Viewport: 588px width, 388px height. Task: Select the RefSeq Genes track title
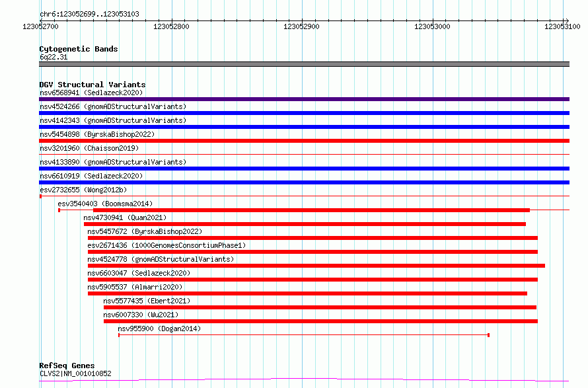pyautogui.click(x=67, y=366)
